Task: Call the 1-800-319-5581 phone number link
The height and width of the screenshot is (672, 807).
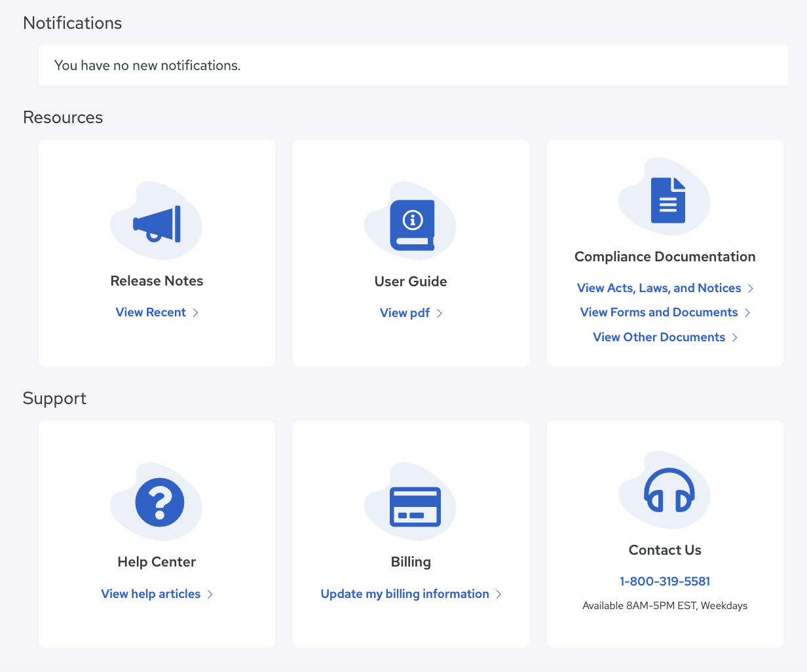Action: [x=665, y=582]
